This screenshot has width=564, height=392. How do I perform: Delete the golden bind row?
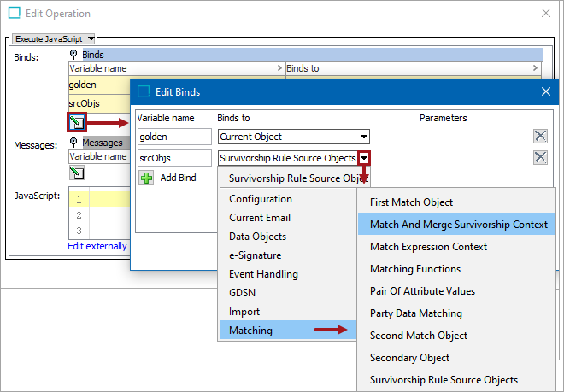tap(540, 136)
